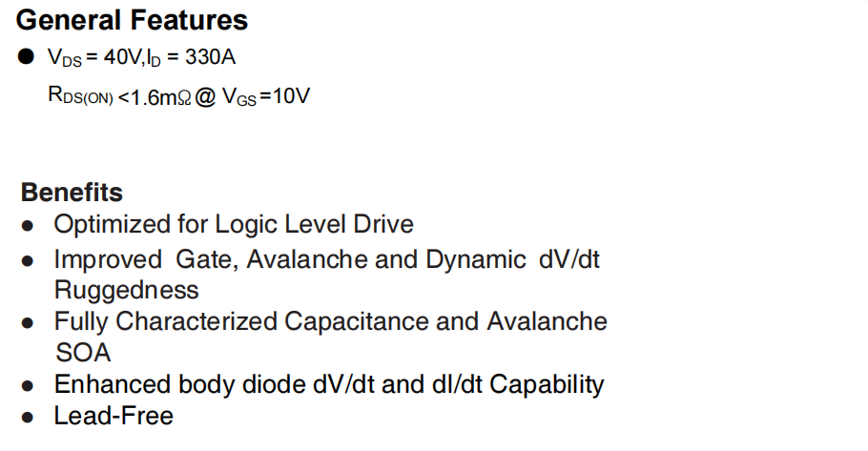868x451 pixels.
Task: Click the "Improved Gate, Avalanche and Dynamic" text
Action: click(286, 259)
